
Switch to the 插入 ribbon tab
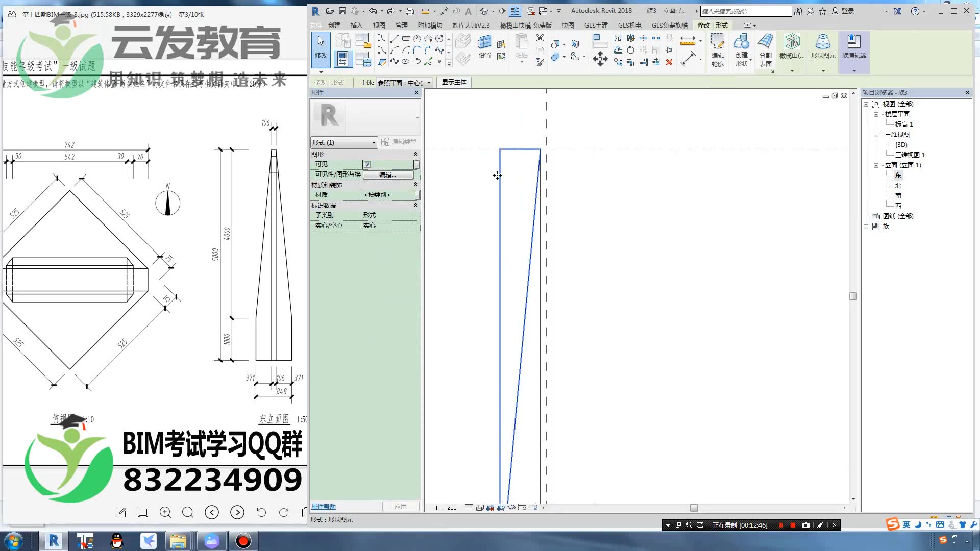coord(356,24)
